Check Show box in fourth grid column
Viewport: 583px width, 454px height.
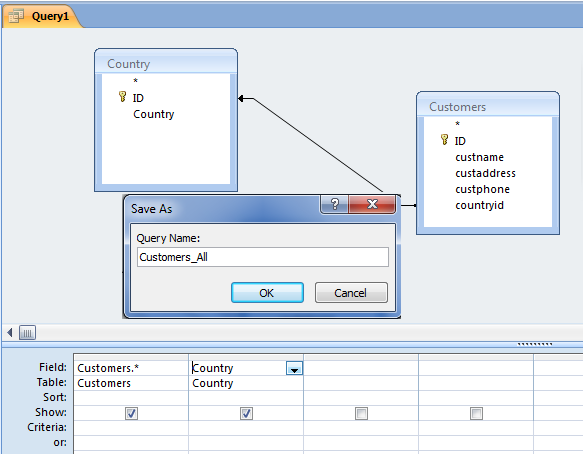[476, 413]
